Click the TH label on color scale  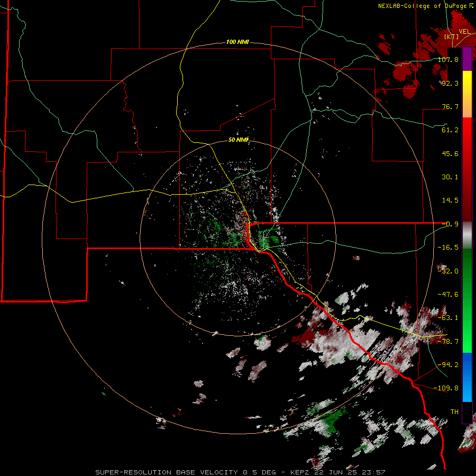pos(454,412)
